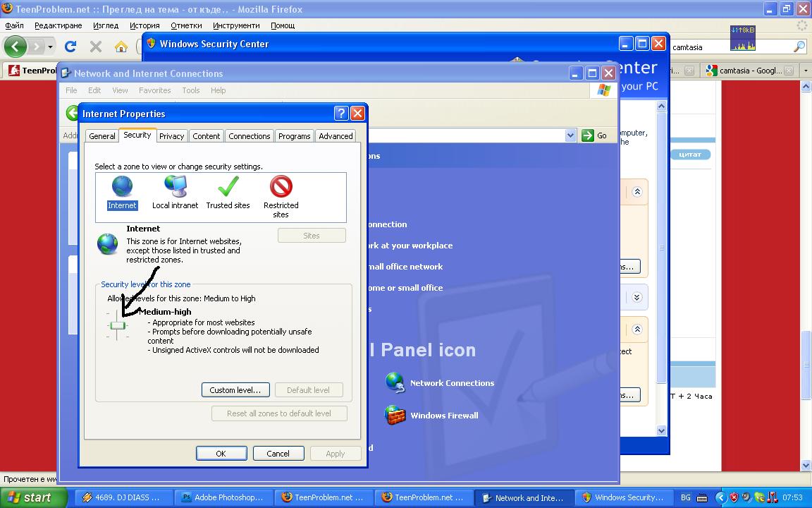Screen dimensions: 812x508
Task: Open the red mixer sliders tray icon
Action: [x=772, y=497]
